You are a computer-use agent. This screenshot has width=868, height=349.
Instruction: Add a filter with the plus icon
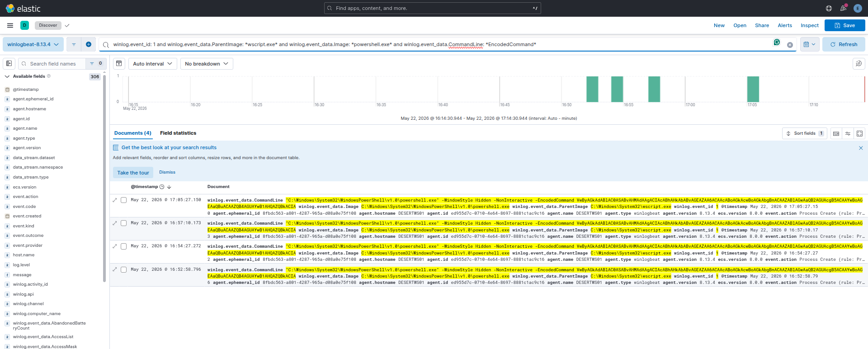89,44
